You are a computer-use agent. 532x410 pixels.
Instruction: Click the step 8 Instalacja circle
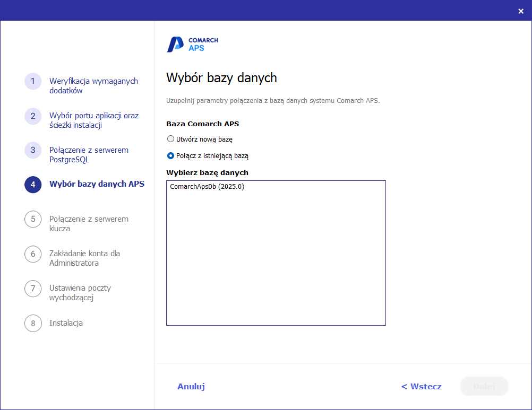pos(32,323)
